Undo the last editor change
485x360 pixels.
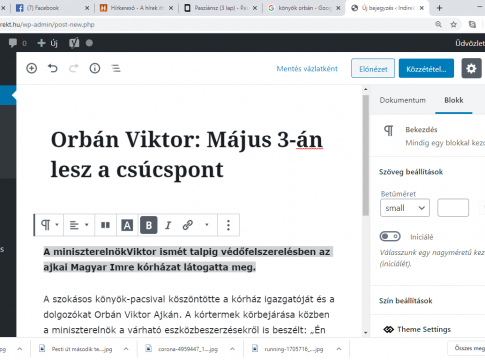(x=53, y=68)
